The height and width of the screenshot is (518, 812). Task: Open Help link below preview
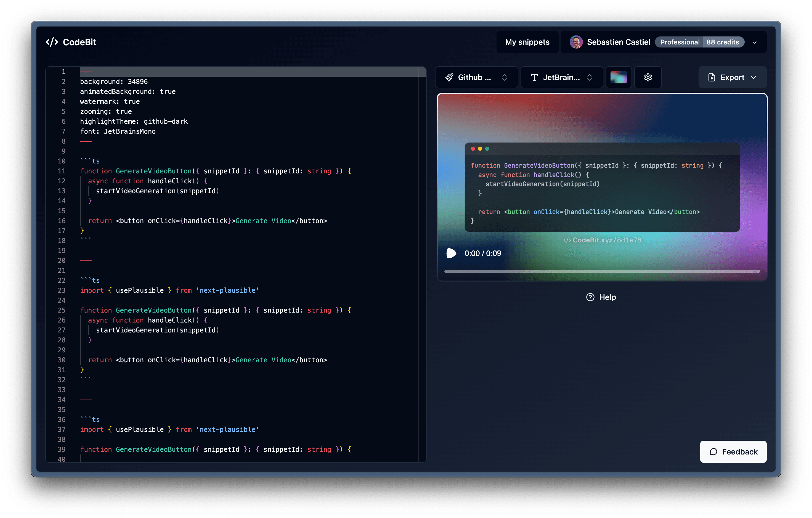tap(601, 297)
